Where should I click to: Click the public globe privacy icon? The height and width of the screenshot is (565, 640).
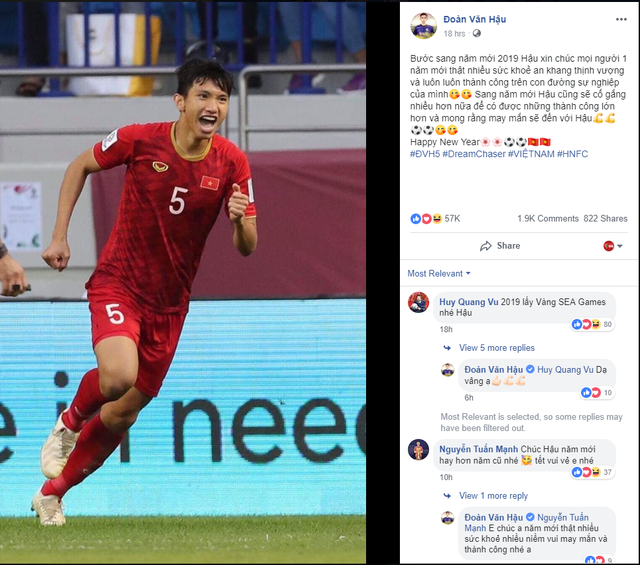click(x=476, y=33)
